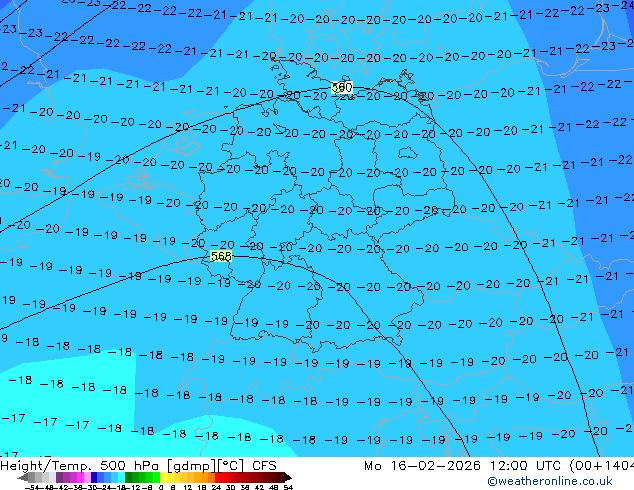Click the left gray arrow end of the color scale
This screenshot has width=634, height=490.
pyautogui.click(x=23, y=478)
